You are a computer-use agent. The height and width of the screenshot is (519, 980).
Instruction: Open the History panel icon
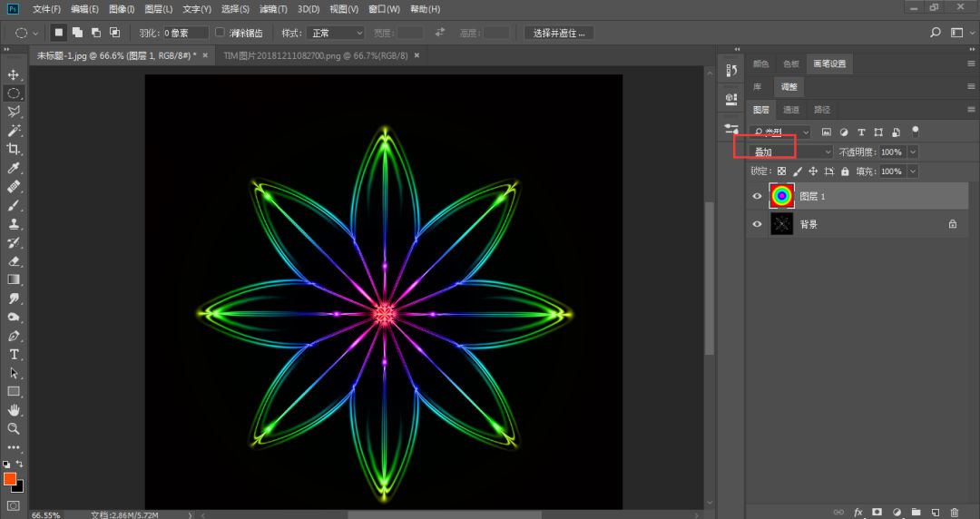(x=731, y=71)
